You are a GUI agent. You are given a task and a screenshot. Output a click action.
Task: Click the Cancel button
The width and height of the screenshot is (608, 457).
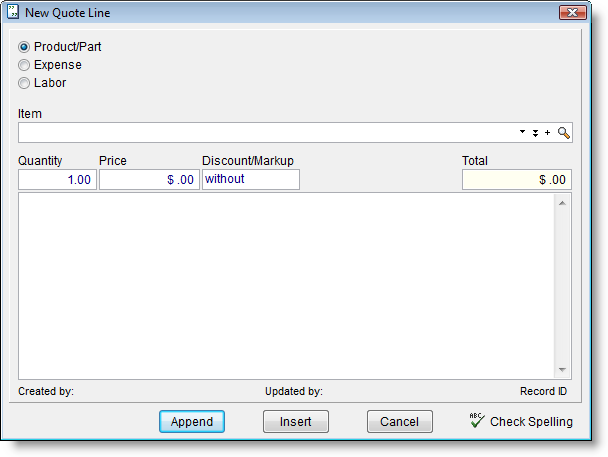pyautogui.click(x=399, y=422)
